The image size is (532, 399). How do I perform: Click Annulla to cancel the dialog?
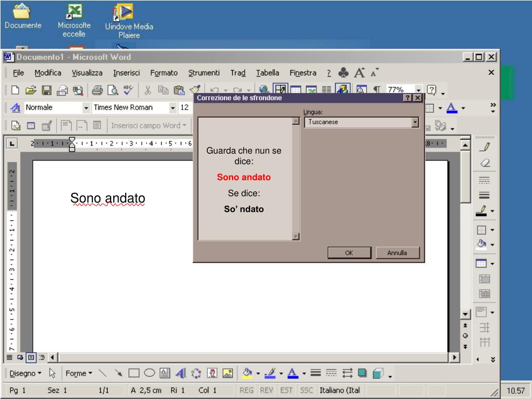(397, 253)
